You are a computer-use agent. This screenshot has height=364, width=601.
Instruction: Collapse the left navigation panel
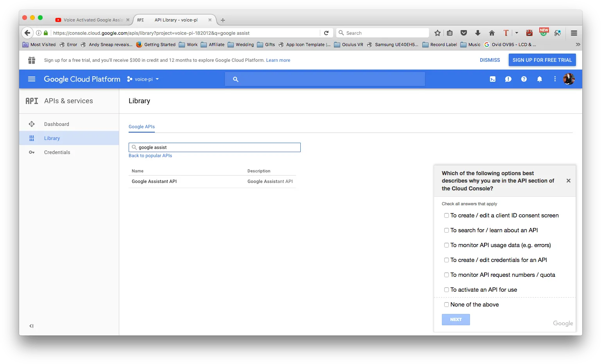click(x=31, y=326)
